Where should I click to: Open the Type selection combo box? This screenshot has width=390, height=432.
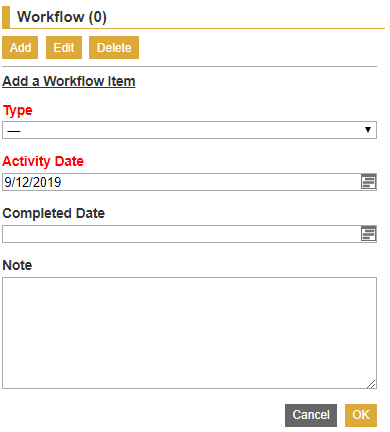(189, 130)
